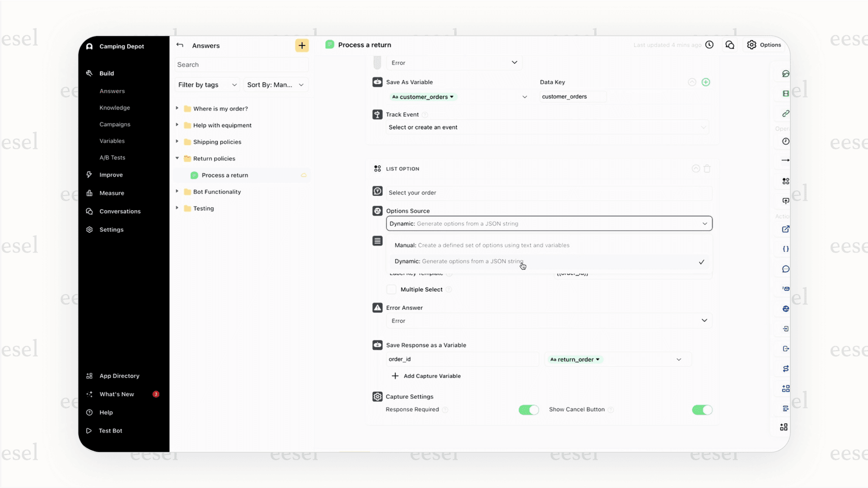
Task: Enable the Multiple Select checkbox
Action: tap(391, 289)
